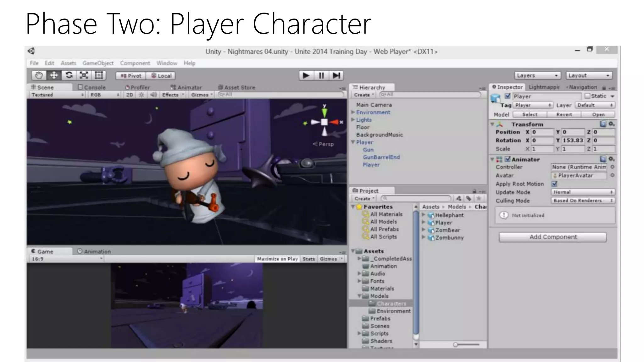
Task: Toggle Local/Global handle rotation
Action: (x=161, y=76)
